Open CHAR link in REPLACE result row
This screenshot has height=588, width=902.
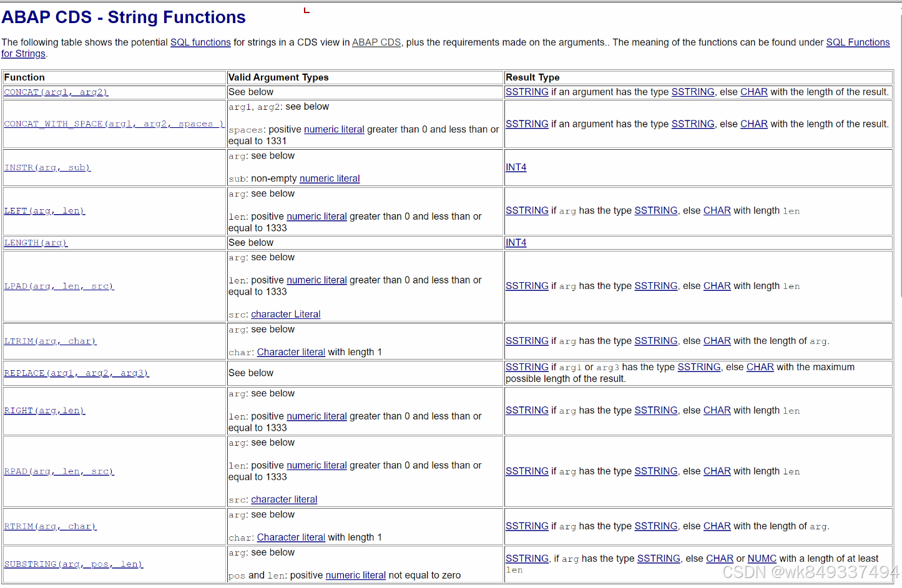click(x=760, y=367)
